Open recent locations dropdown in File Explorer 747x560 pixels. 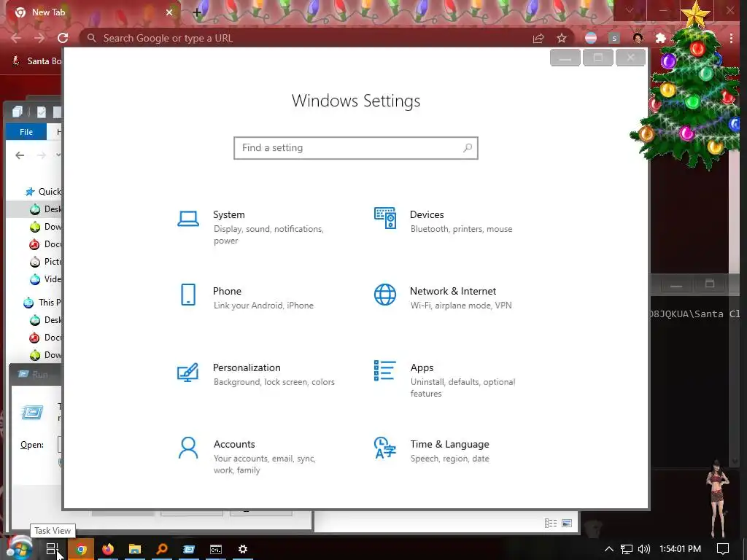[58, 155]
